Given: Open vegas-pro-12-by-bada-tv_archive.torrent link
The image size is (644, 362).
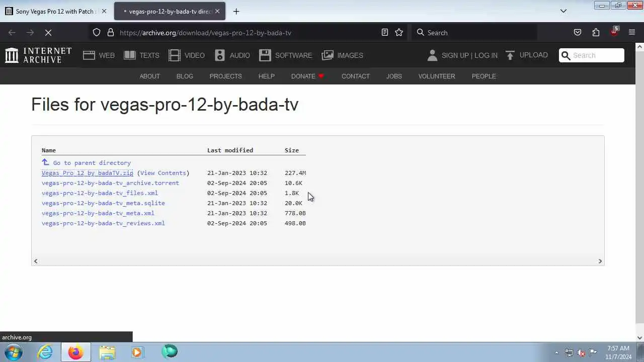Looking at the screenshot, I should (x=110, y=183).
